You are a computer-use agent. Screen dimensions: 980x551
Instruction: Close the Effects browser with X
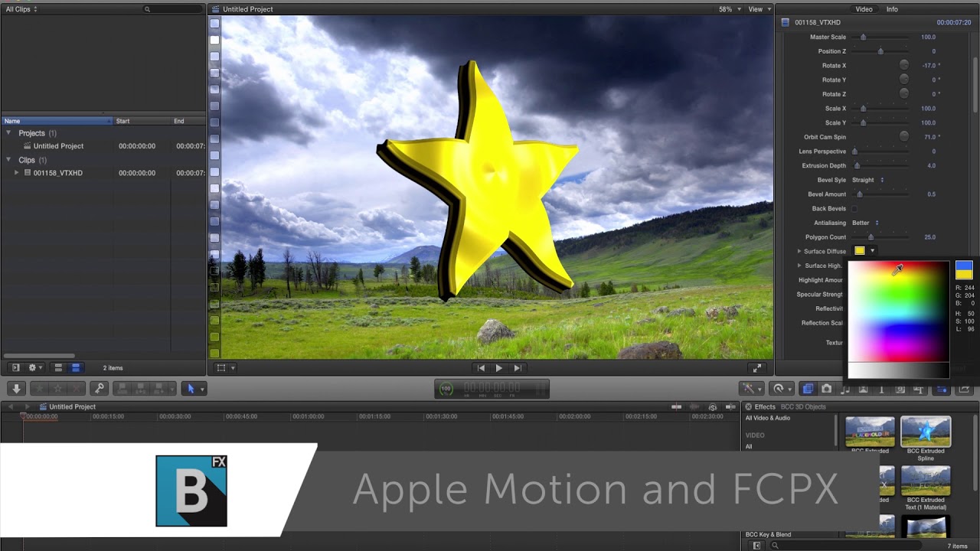(748, 407)
